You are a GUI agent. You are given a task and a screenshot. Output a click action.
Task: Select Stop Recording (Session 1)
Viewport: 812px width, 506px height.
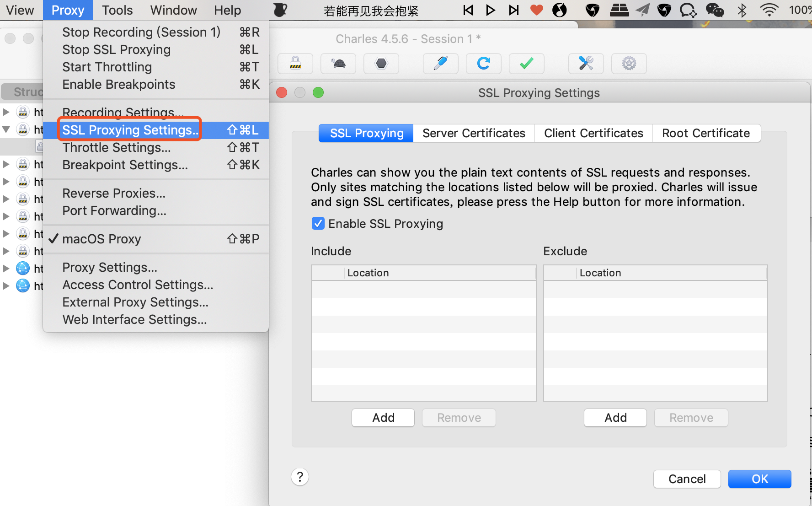point(155,32)
